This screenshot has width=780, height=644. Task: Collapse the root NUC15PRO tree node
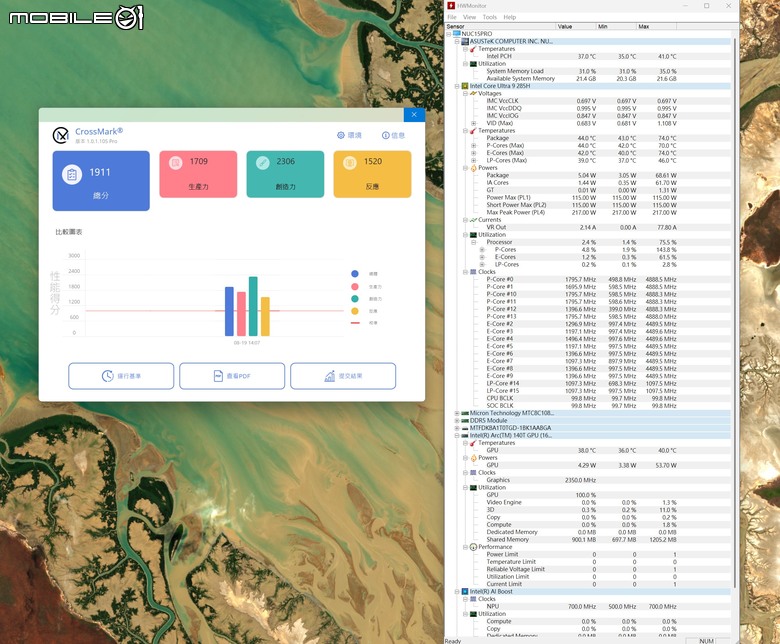click(449, 34)
